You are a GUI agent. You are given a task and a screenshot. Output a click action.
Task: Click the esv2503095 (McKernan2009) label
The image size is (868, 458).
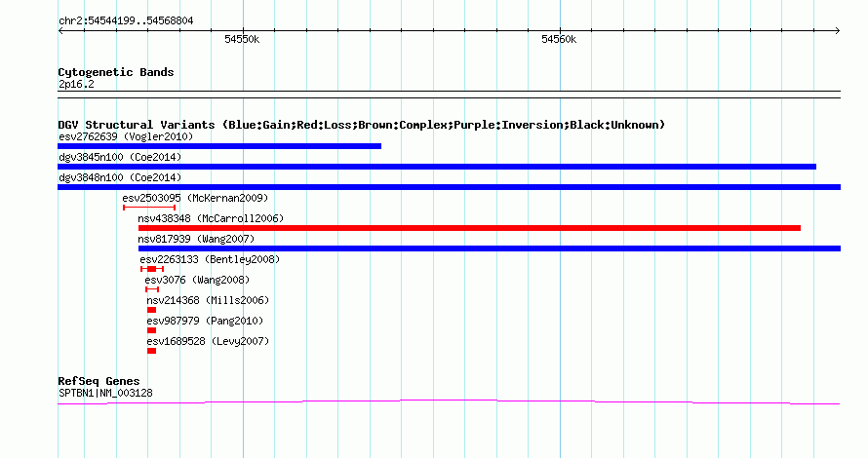pyautogui.click(x=195, y=198)
